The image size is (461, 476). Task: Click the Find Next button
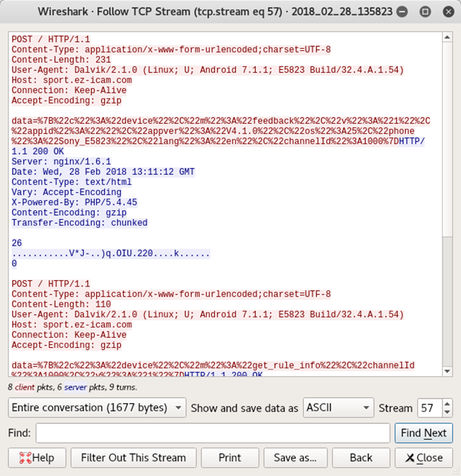click(x=424, y=433)
